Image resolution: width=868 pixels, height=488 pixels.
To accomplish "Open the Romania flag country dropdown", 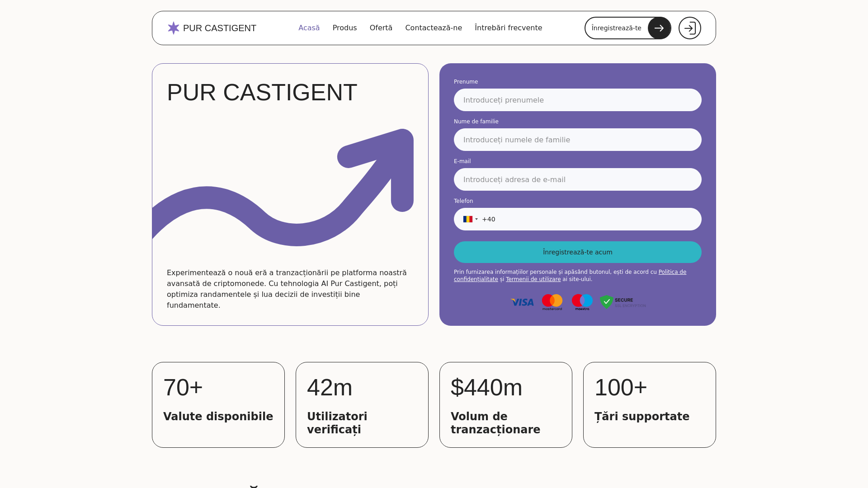I will click(x=471, y=219).
